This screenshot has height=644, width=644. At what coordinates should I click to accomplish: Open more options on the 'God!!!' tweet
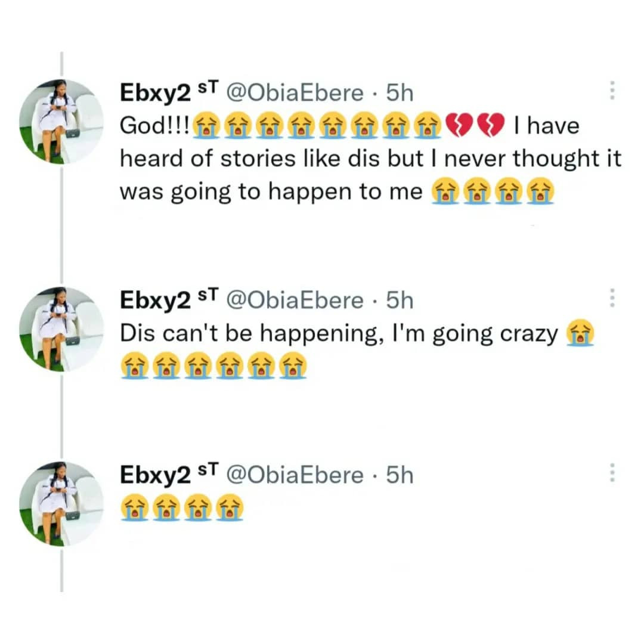pyautogui.click(x=611, y=91)
